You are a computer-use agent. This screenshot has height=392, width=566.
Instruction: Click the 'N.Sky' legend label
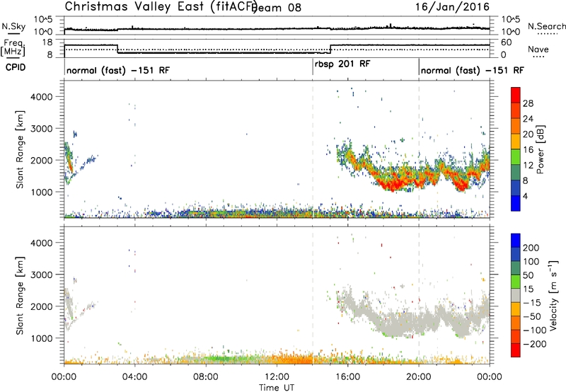13,26
